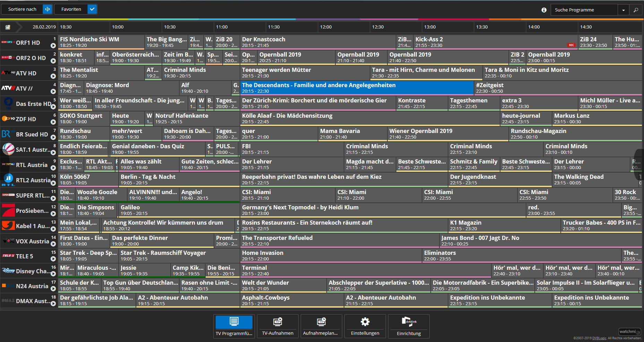Click the Kabel 1 Austria channel logo
This screenshot has height=342, width=644.
tap(8, 226)
